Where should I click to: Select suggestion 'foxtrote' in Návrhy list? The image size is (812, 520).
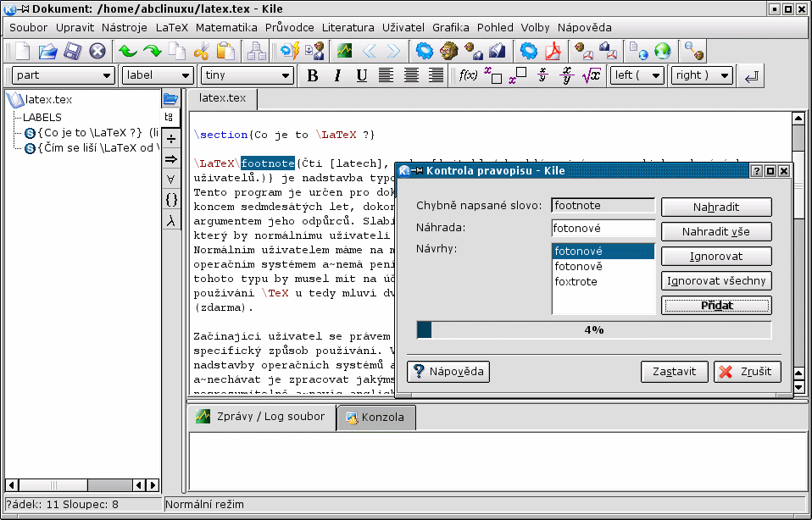click(603, 281)
